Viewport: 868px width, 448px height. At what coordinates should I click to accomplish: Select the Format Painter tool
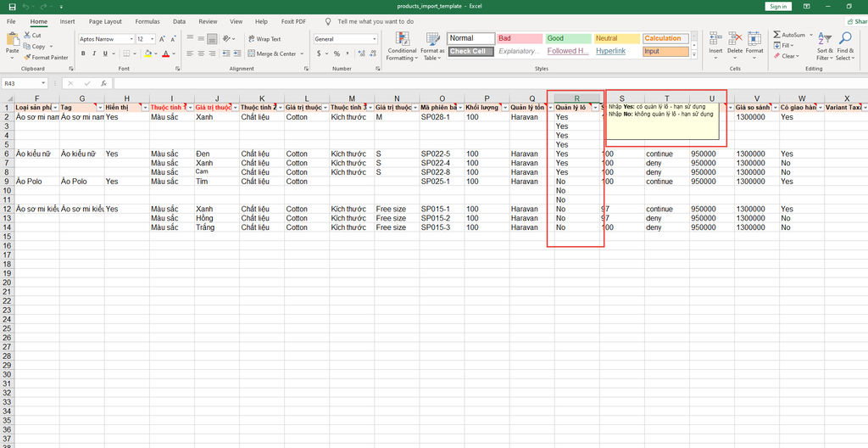click(x=47, y=58)
